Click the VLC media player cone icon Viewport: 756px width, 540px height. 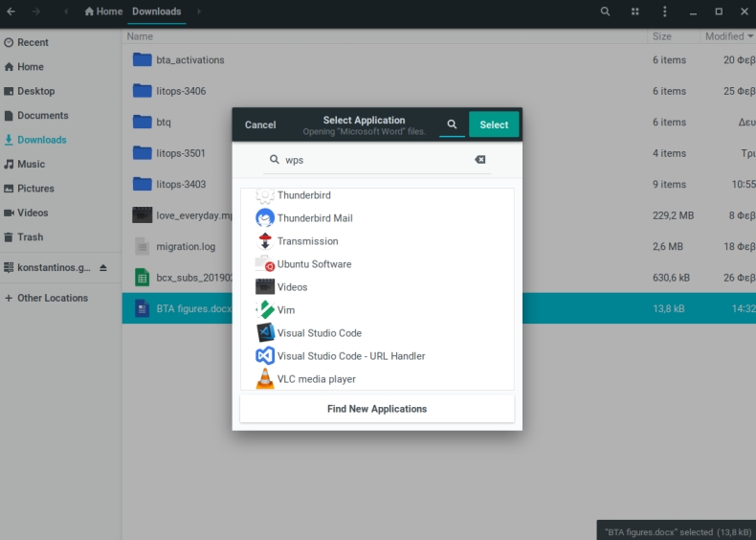265,379
